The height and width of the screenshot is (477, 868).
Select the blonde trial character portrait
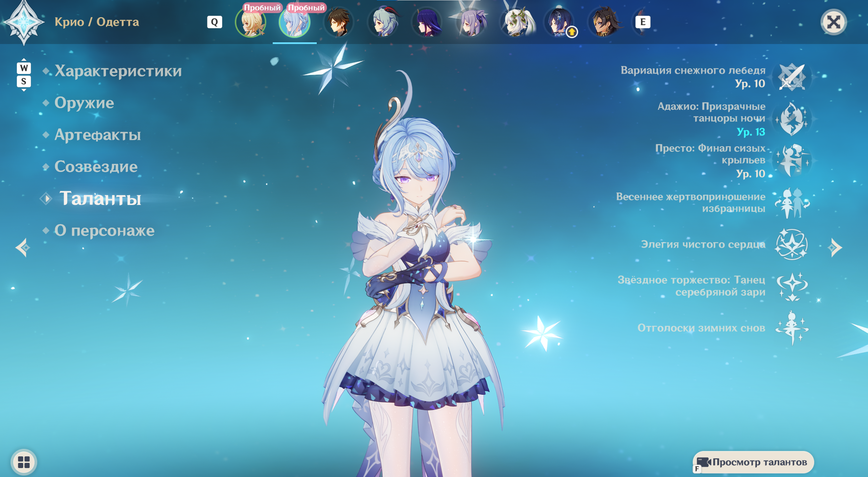pos(251,22)
